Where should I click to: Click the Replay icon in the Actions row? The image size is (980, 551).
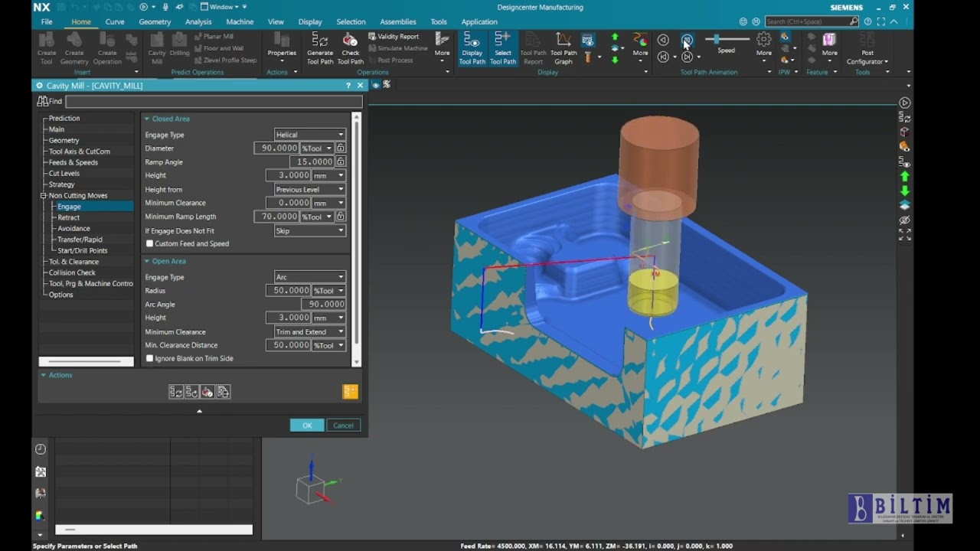(x=191, y=392)
